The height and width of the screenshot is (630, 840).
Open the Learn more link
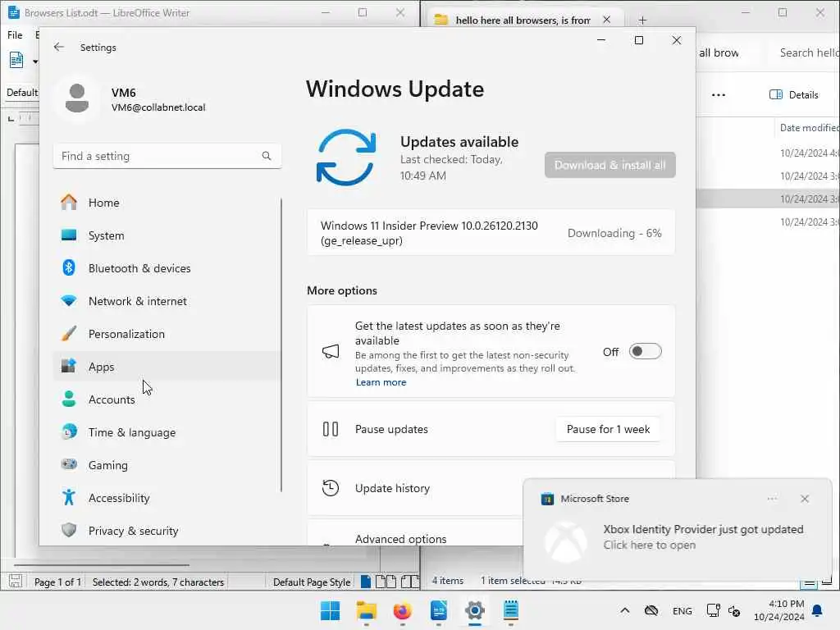point(381,382)
